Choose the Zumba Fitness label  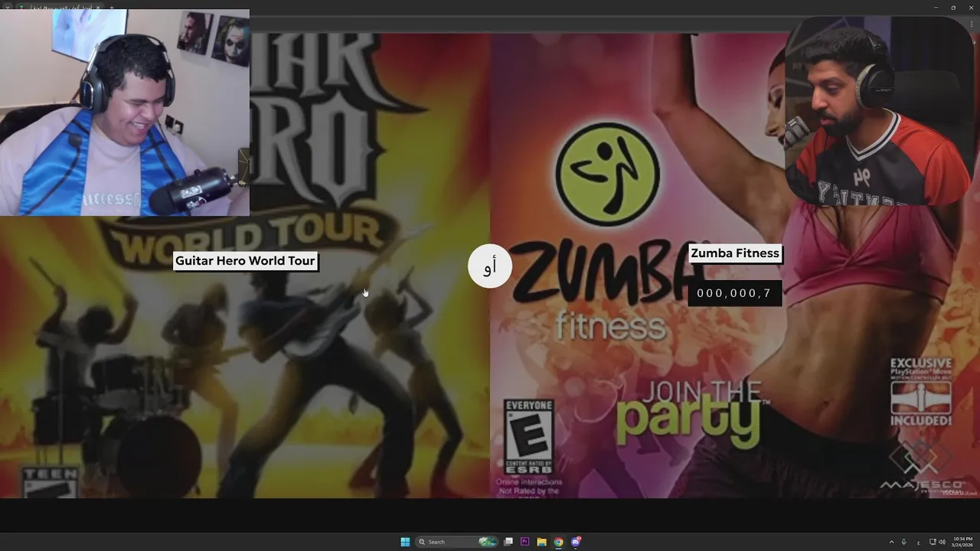[x=735, y=253]
